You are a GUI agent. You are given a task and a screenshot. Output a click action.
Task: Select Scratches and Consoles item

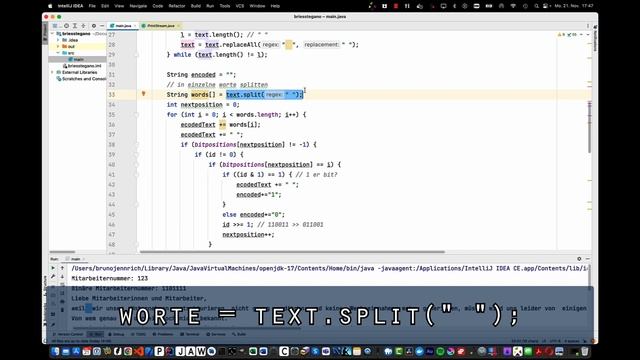point(81,79)
